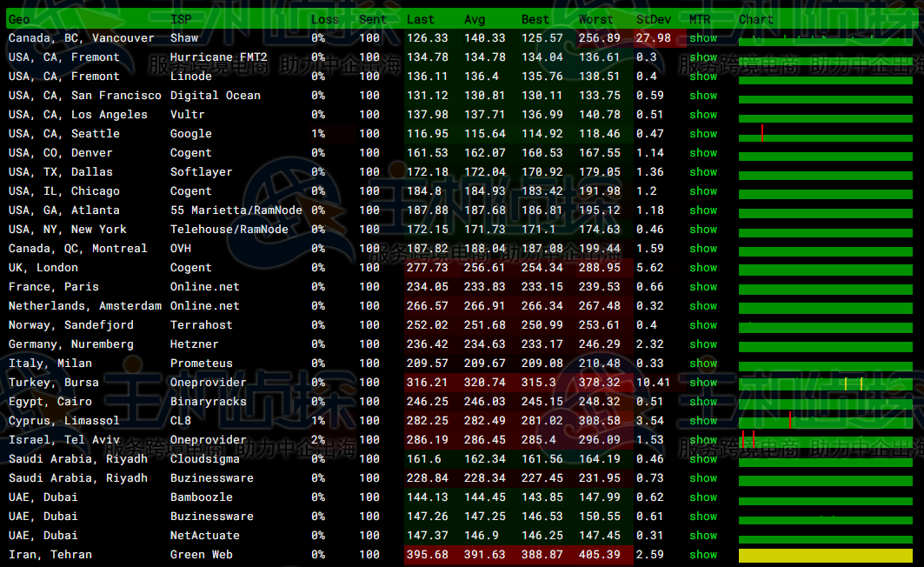Click 'show' MTR link for Vancouver Shaw
Viewport: 924px width, 567px height.
(703, 38)
